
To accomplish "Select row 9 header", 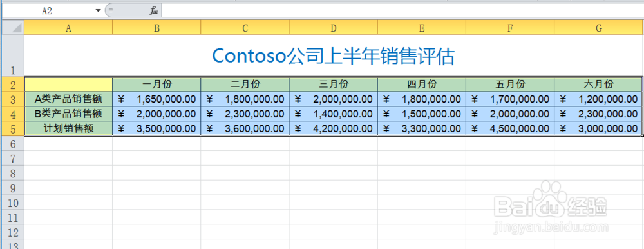I will (x=13, y=188).
